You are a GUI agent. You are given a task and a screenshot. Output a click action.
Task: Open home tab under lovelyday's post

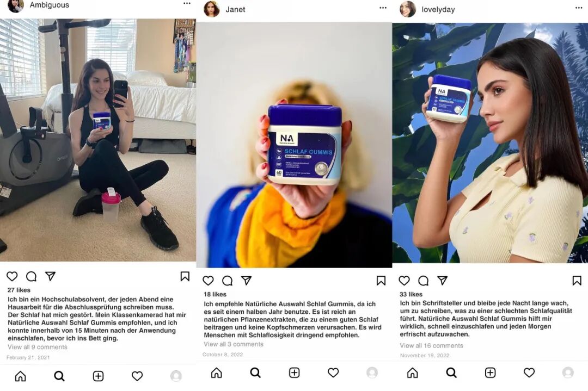pos(413,373)
